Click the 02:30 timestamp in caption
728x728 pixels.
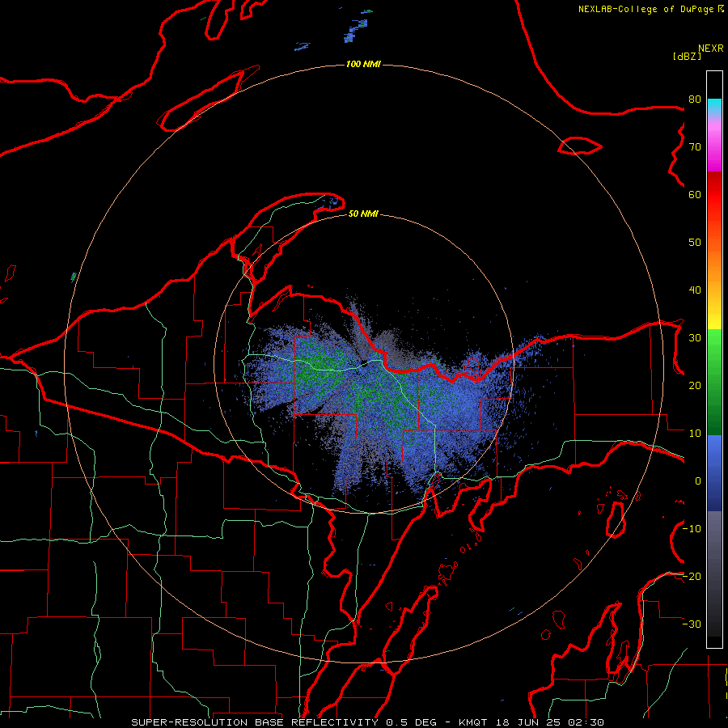pos(586,722)
